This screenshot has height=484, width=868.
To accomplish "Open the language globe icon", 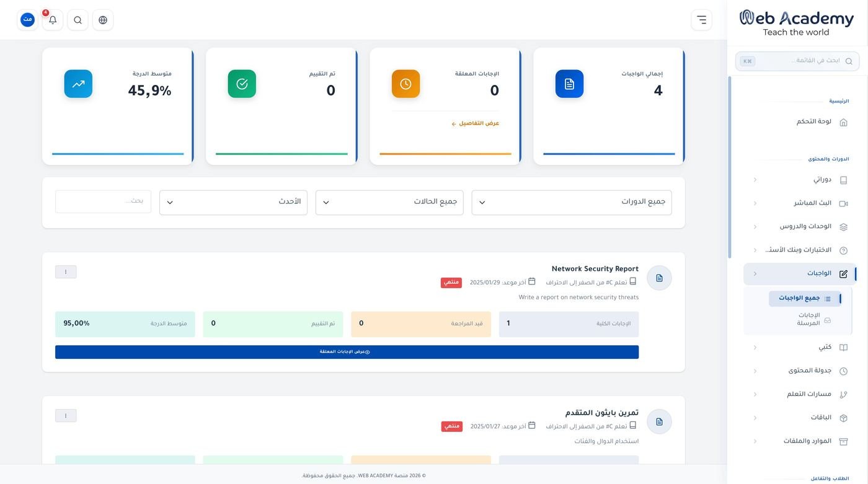I will click(x=103, y=20).
